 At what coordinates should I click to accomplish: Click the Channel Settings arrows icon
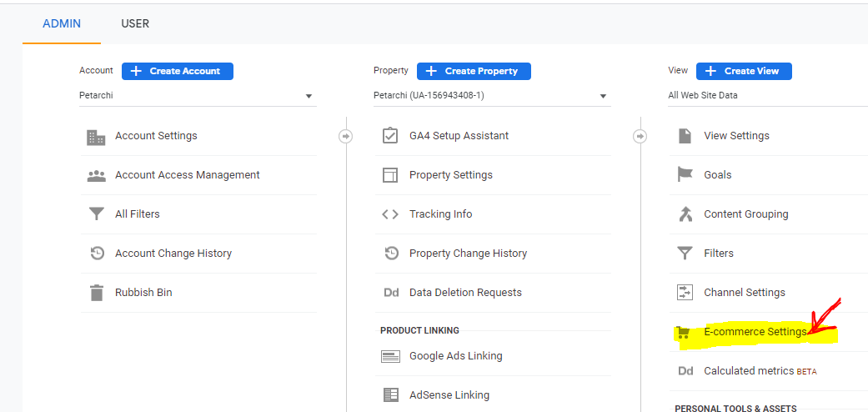[x=685, y=293]
